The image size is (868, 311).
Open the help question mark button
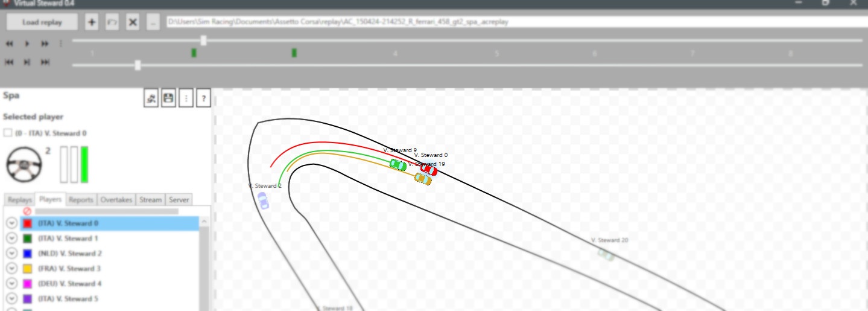[x=203, y=98]
